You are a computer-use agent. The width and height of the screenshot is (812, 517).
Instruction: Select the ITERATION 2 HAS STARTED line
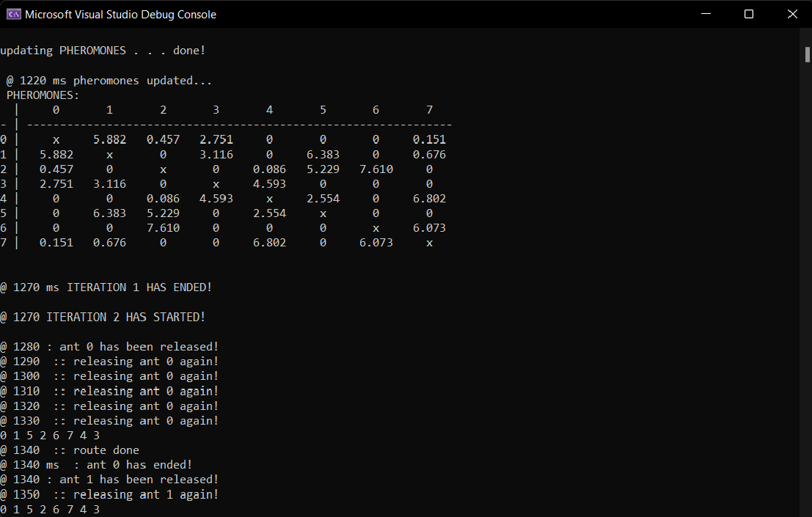tap(103, 316)
